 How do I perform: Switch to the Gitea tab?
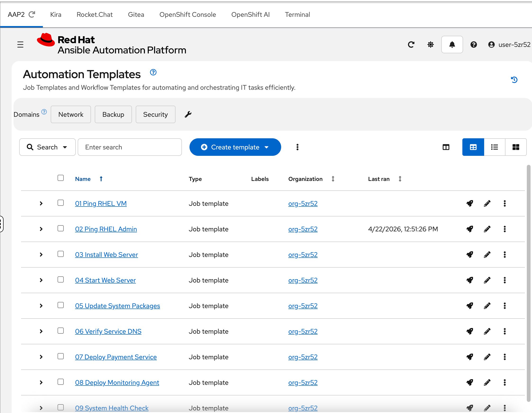point(136,15)
